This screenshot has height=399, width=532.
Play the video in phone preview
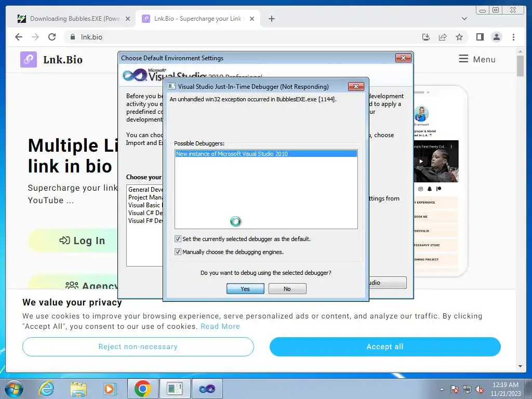[421, 162]
